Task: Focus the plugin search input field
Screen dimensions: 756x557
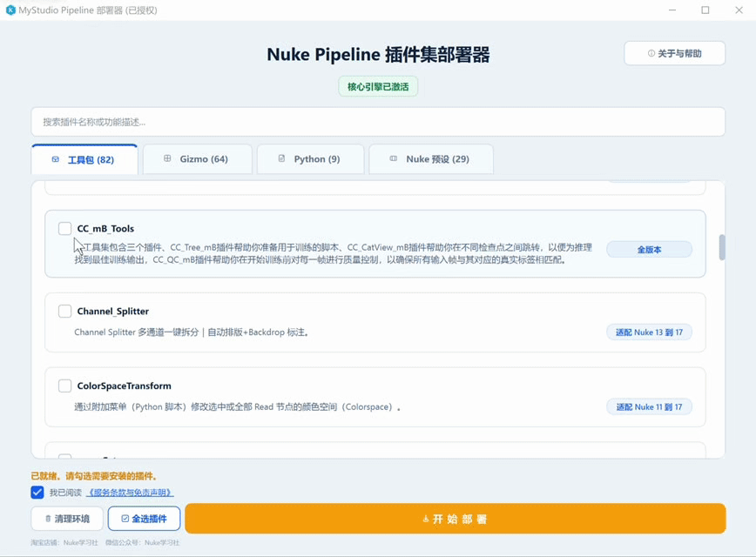Action: click(378, 122)
